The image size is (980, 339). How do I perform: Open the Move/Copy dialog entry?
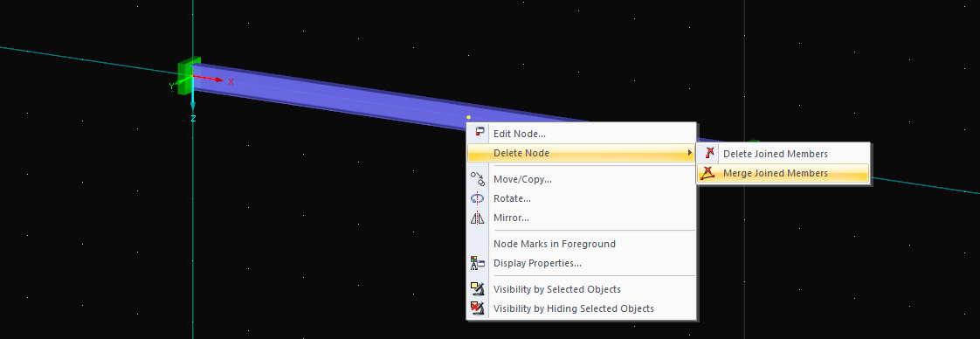582,179
